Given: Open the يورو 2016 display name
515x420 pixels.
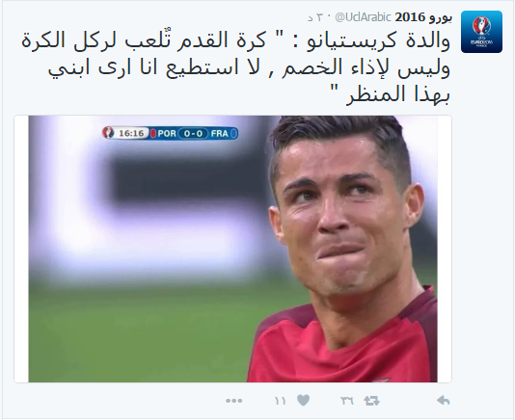Looking at the screenshot, I should 423,17.
